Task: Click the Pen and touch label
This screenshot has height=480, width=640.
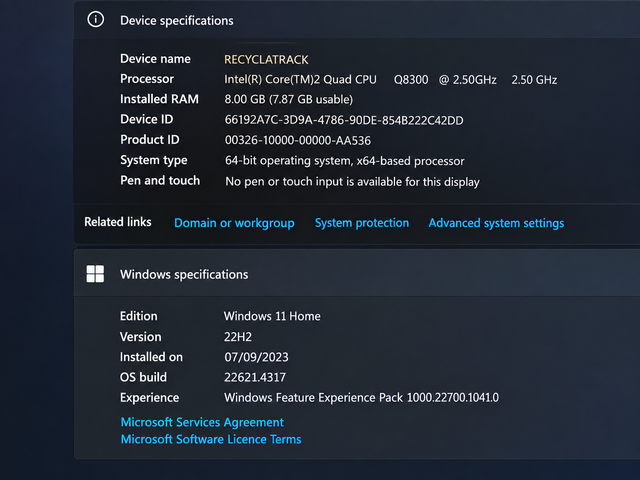Action: [160, 180]
